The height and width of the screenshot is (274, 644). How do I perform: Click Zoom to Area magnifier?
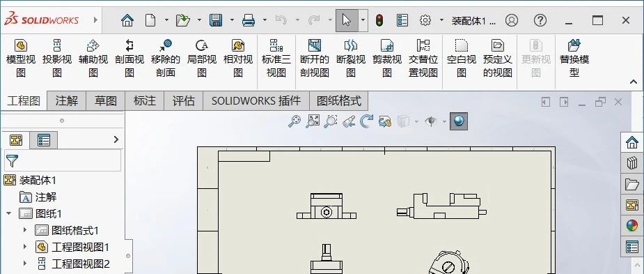313,121
